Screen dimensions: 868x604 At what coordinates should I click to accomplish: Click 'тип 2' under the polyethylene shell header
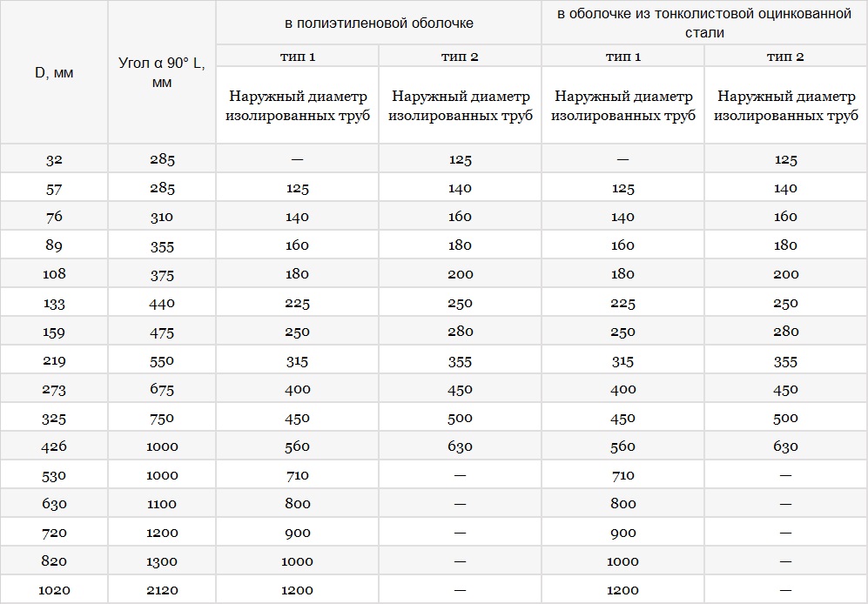460,57
